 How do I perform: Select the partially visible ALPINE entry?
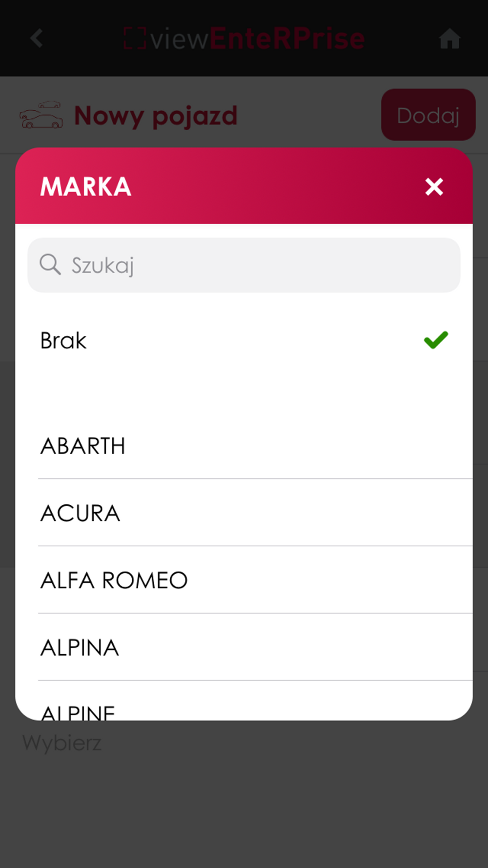tap(244, 702)
